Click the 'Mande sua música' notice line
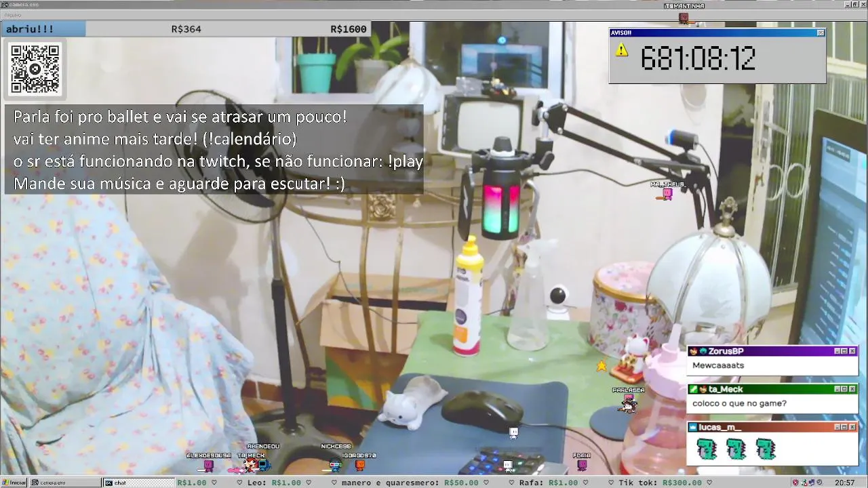 179,184
